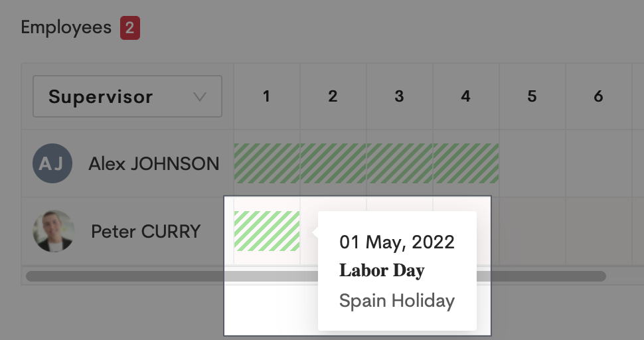Click the Supervisor dropdown chevron arrow
This screenshot has width=644, height=340.
199,97
